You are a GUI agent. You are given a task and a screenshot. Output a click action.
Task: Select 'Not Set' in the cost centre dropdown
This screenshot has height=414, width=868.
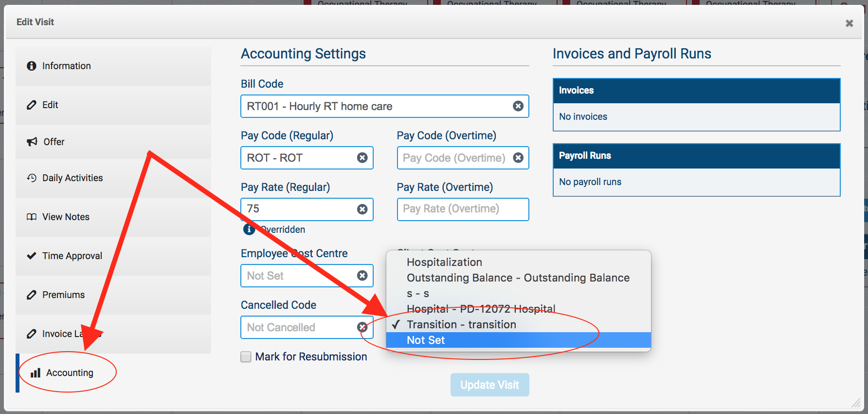pyautogui.click(x=426, y=340)
